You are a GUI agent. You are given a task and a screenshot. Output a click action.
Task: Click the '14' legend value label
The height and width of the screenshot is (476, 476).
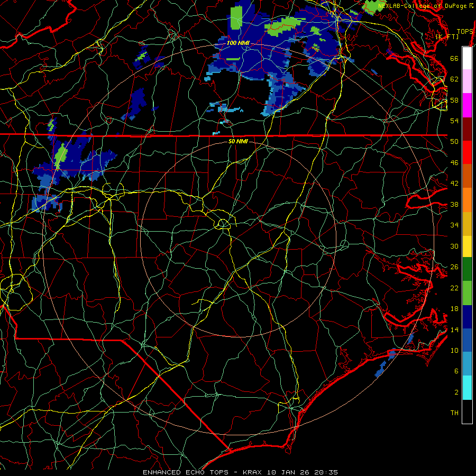[454, 329]
